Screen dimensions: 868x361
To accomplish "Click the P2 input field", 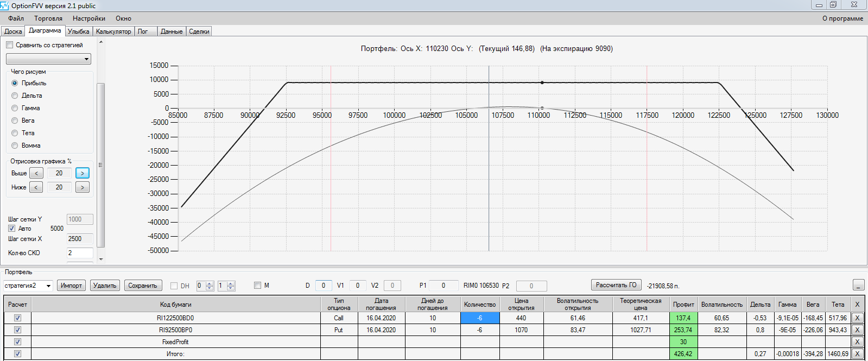I will click(531, 286).
